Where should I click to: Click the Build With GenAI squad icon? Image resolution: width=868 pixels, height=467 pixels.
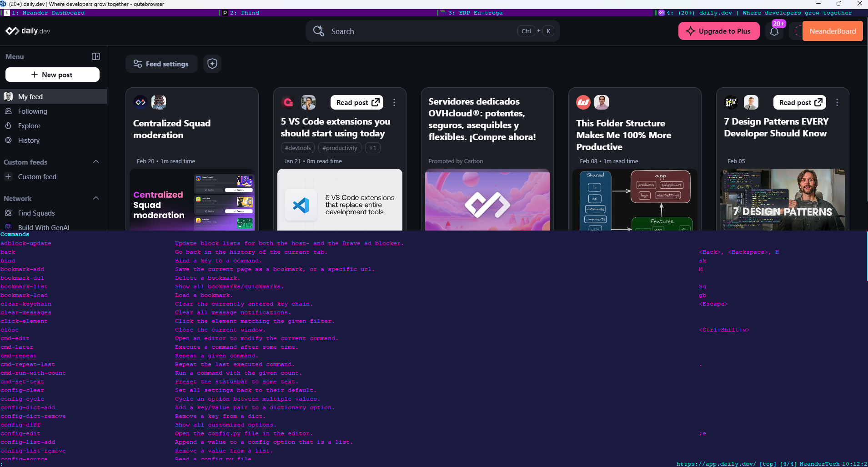click(8, 227)
